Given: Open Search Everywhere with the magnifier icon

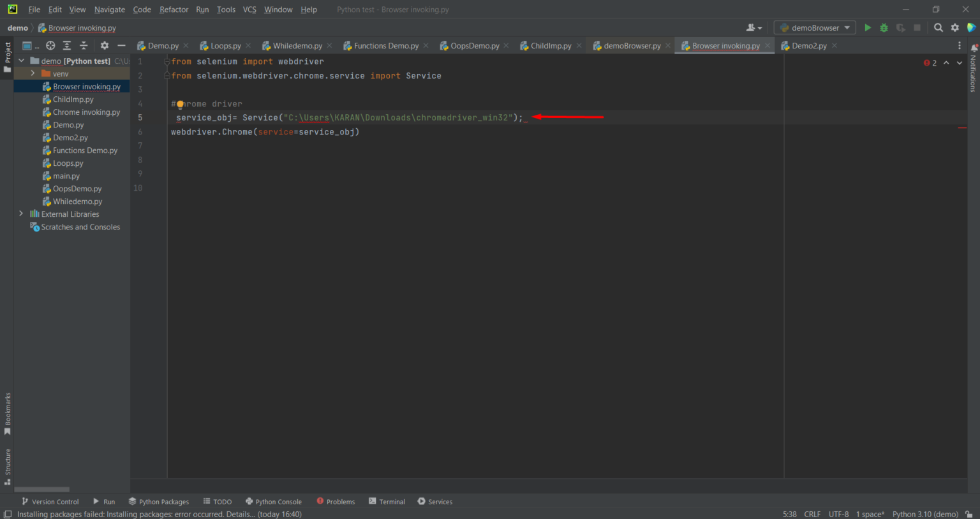Looking at the screenshot, I should tap(938, 27).
